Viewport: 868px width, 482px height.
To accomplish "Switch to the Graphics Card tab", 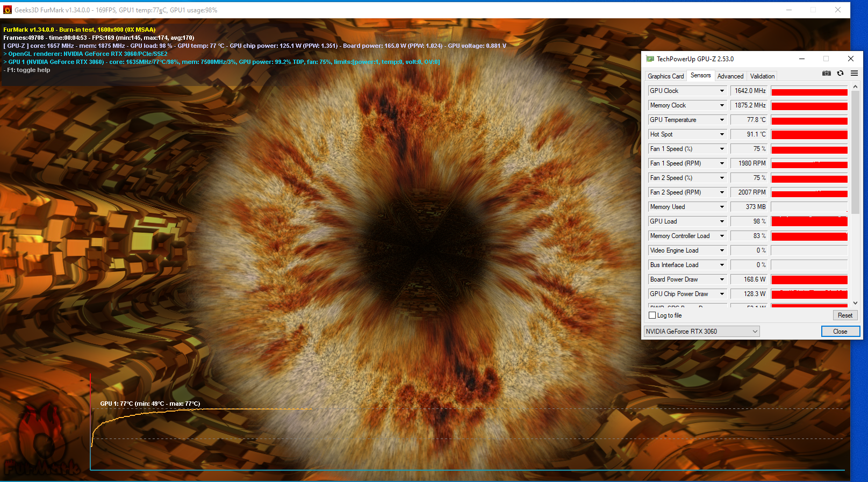I will pyautogui.click(x=665, y=76).
